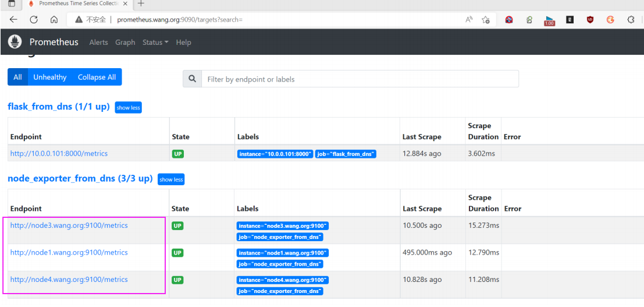Open node4.wang.org:9100/metrics endpoint link
The width and height of the screenshot is (644, 307).
[69, 280]
